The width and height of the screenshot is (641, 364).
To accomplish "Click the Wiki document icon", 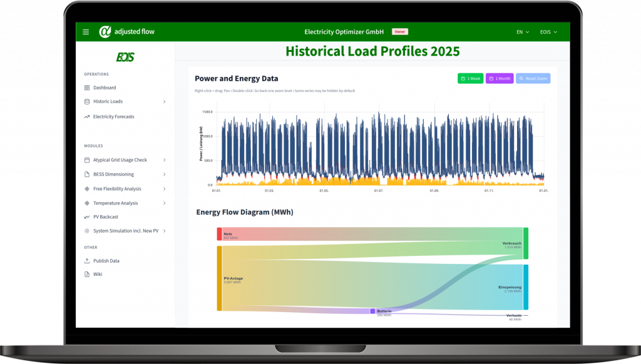I will [x=86, y=274].
